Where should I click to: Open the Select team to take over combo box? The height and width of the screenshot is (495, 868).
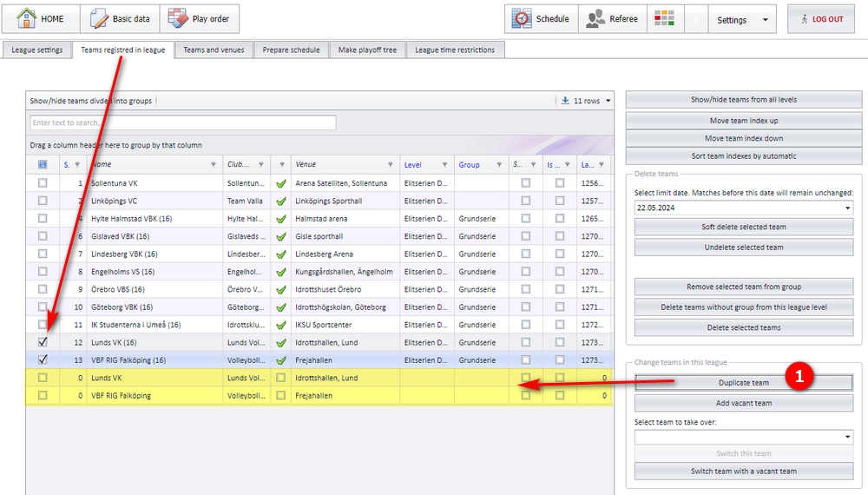point(744,437)
